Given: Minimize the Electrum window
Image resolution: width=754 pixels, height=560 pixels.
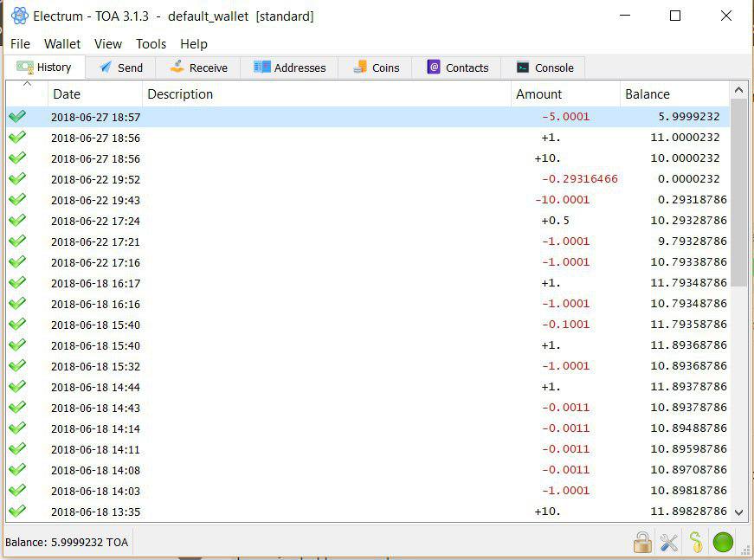Looking at the screenshot, I should [625, 16].
